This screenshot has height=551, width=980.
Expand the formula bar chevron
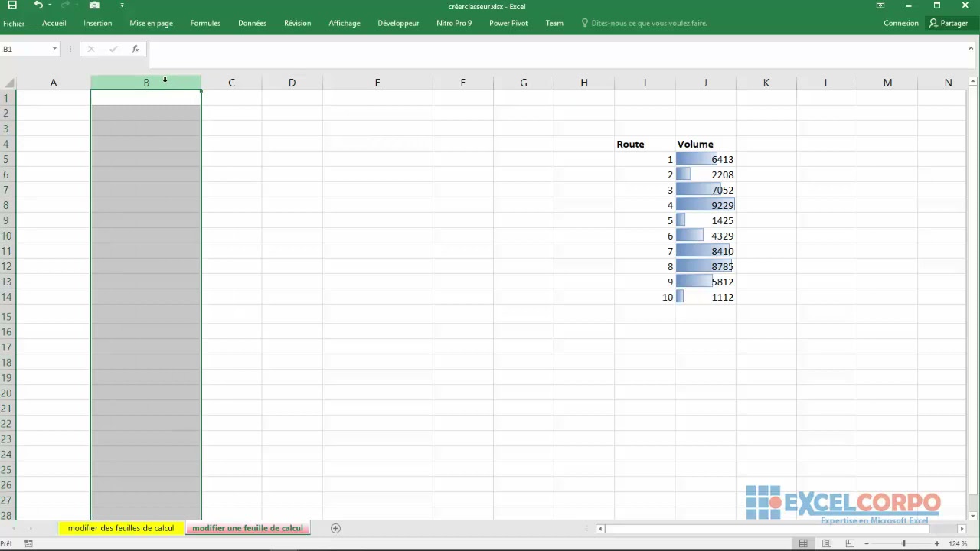click(x=971, y=48)
